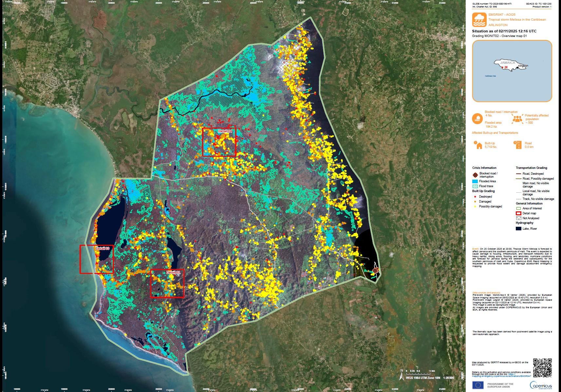Select the Detail 04 map box
561x392 pixels.
tap(219, 142)
